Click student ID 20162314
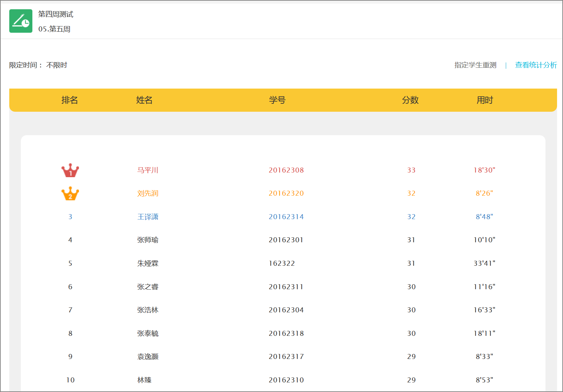 [x=286, y=217]
